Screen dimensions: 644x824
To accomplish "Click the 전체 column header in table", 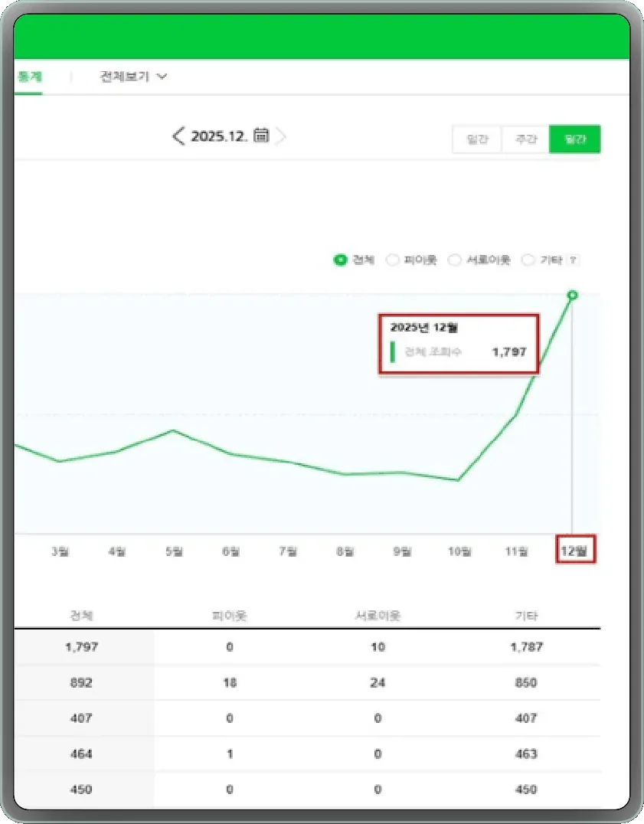I will [x=81, y=616].
